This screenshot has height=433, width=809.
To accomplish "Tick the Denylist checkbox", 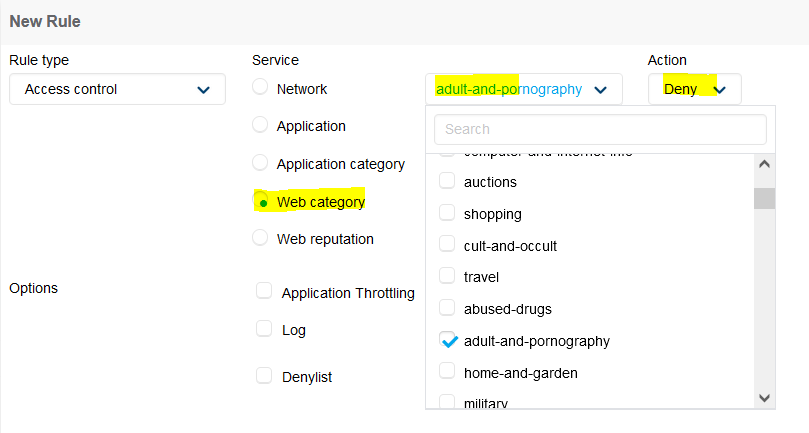I will click(x=264, y=375).
